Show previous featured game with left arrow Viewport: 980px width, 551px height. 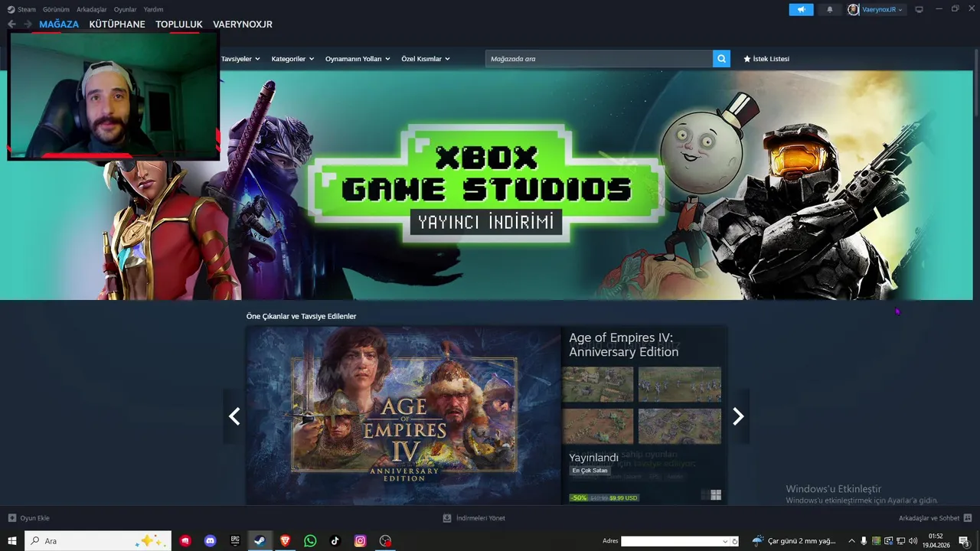[234, 416]
